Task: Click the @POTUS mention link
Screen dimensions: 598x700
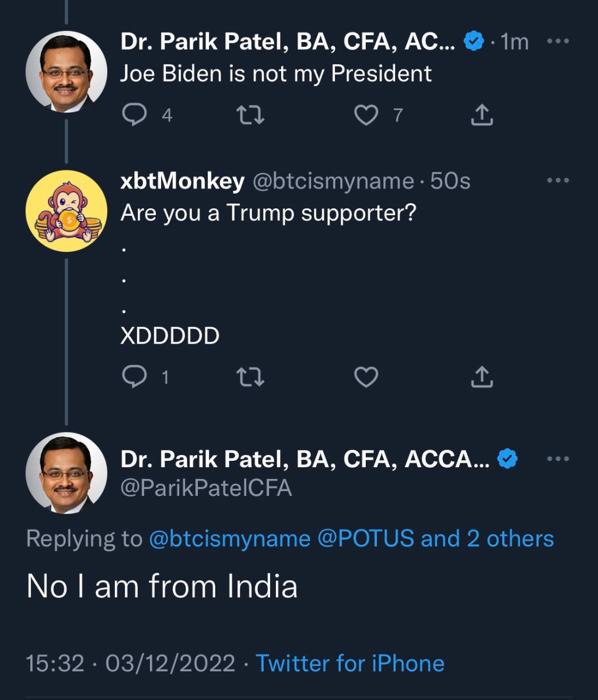Action: click(x=366, y=539)
